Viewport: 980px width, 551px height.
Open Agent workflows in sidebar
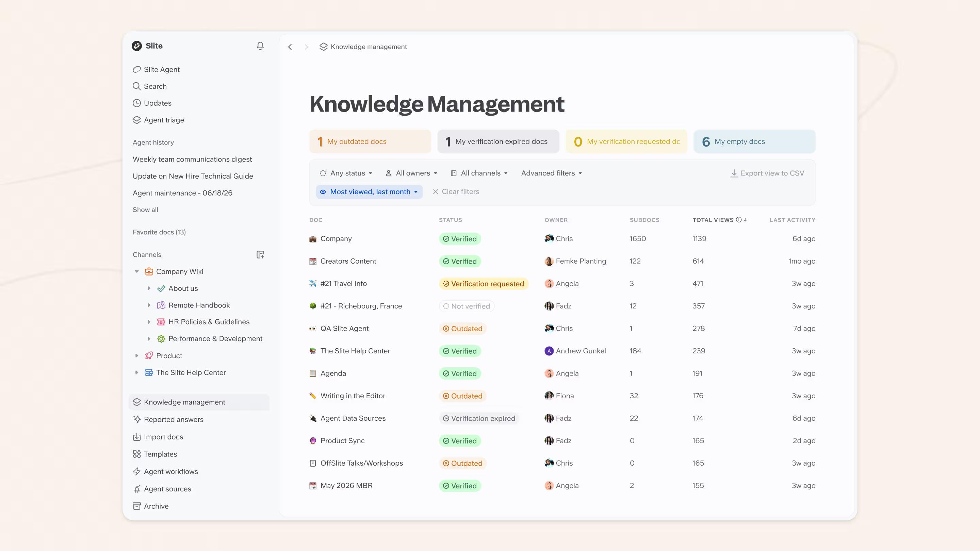[x=165, y=471]
